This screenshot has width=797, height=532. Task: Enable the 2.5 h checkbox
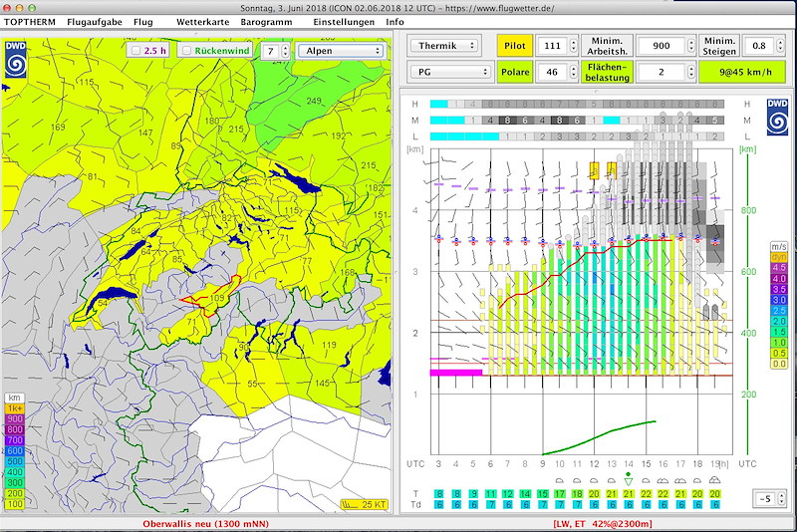(x=135, y=50)
